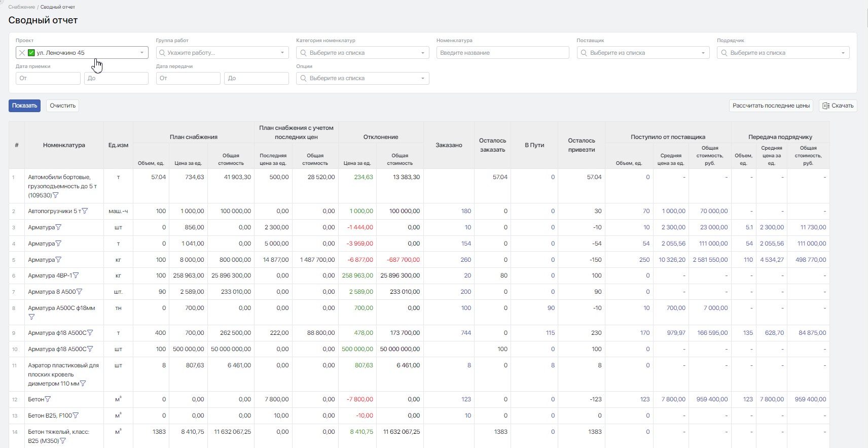Go to Снабжение breadcrumb link

22,7
